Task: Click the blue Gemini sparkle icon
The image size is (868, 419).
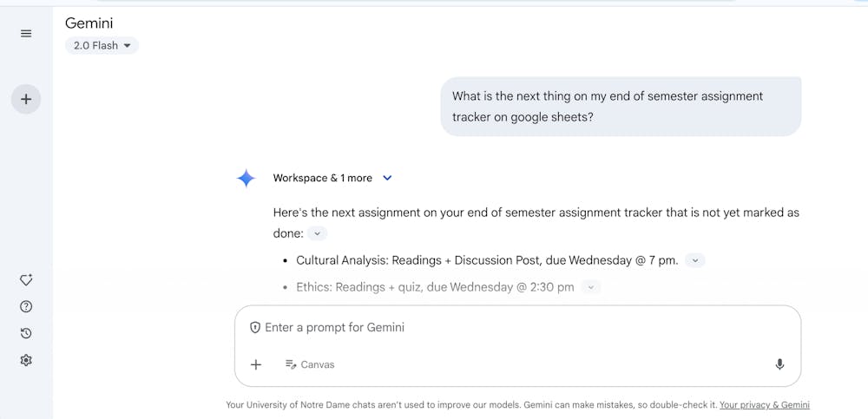Action: pyautogui.click(x=247, y=178)
